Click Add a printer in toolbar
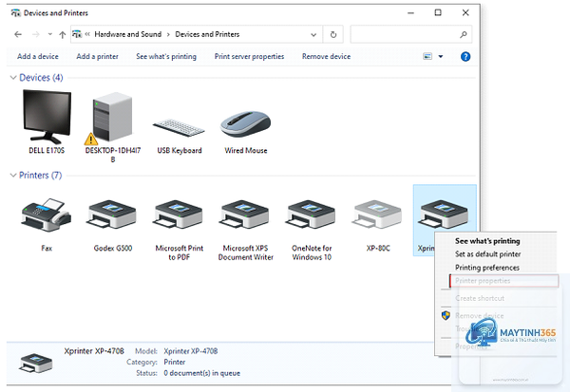 97,56
